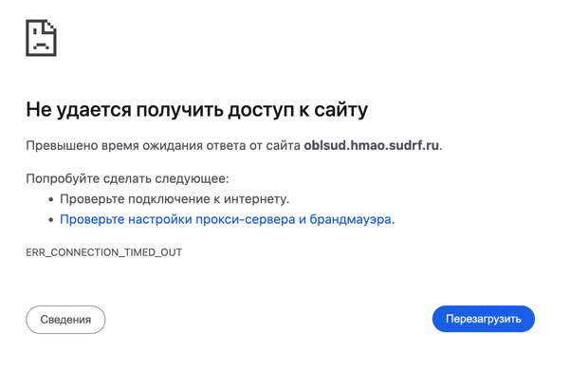Screen dimensions: 588x370
Task: Select the domain oblsud.hmao.sudrf.ru text
Action: click(x=371, y=145)
